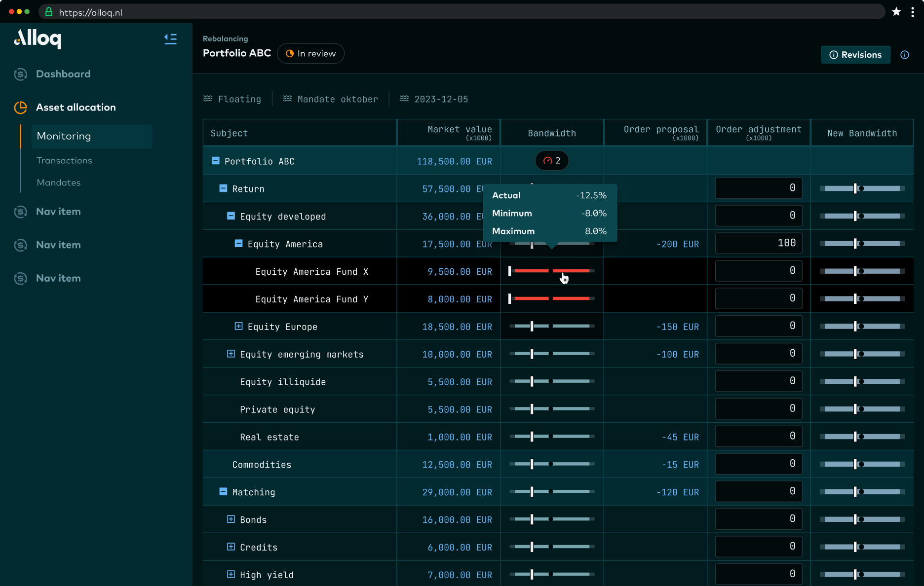Click Return row order adjustment field
924x586 pixels.
tap(759, 188)
